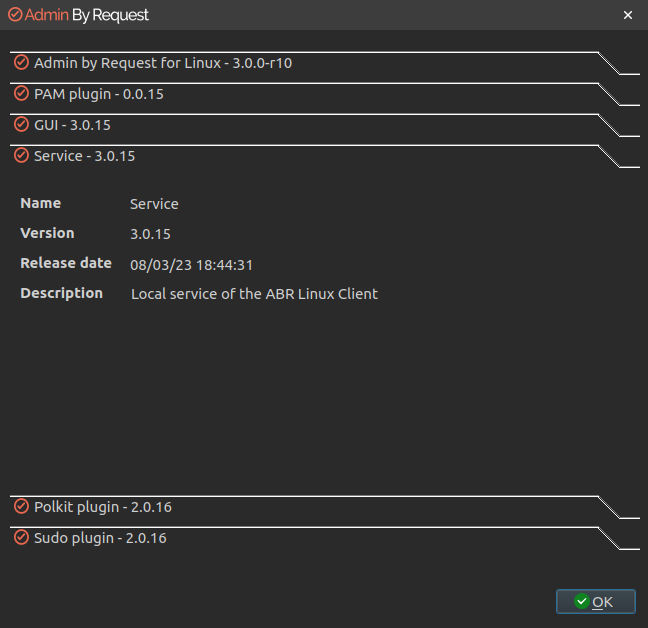Collapse the Service - 3.0.15 section
Image resolution: width=648 pixels, height=628 pixels.
324,156
